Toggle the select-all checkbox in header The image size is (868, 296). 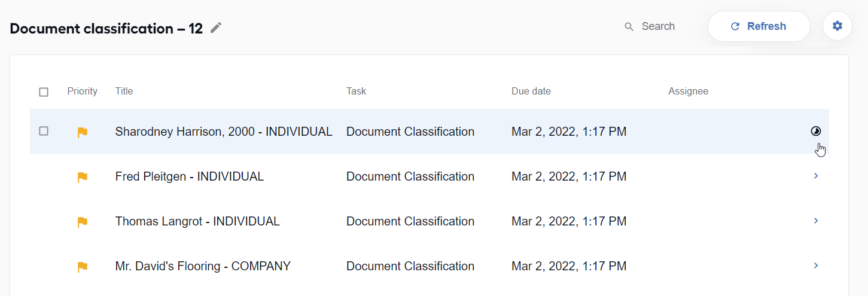(44, 92)
